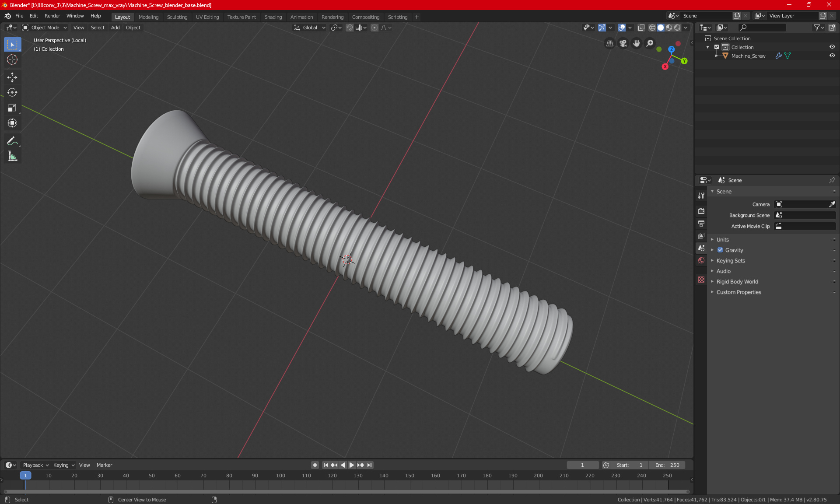
Task: Open the File menu
Action: click(x=19, y=16)
